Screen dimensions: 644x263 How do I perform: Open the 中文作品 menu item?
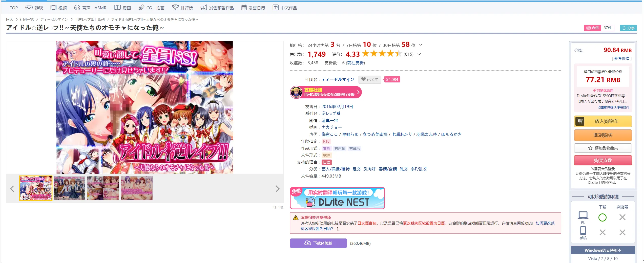click(285, 8)
